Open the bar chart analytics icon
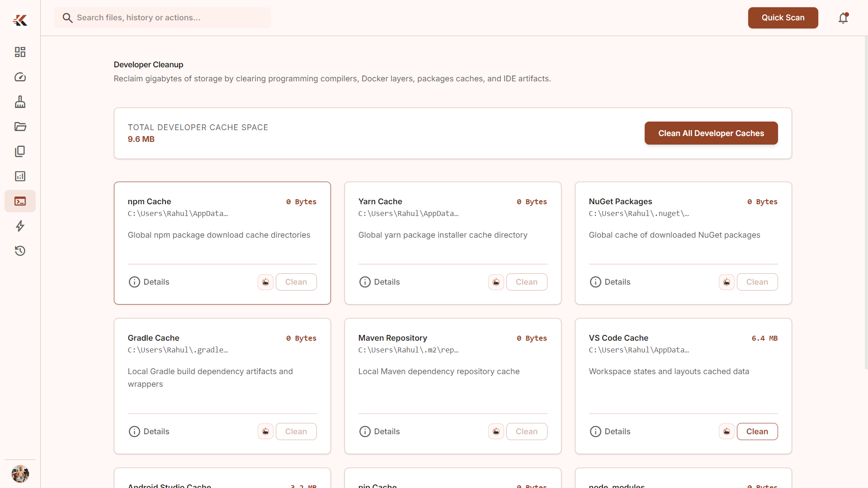 [x=20, y=176]
